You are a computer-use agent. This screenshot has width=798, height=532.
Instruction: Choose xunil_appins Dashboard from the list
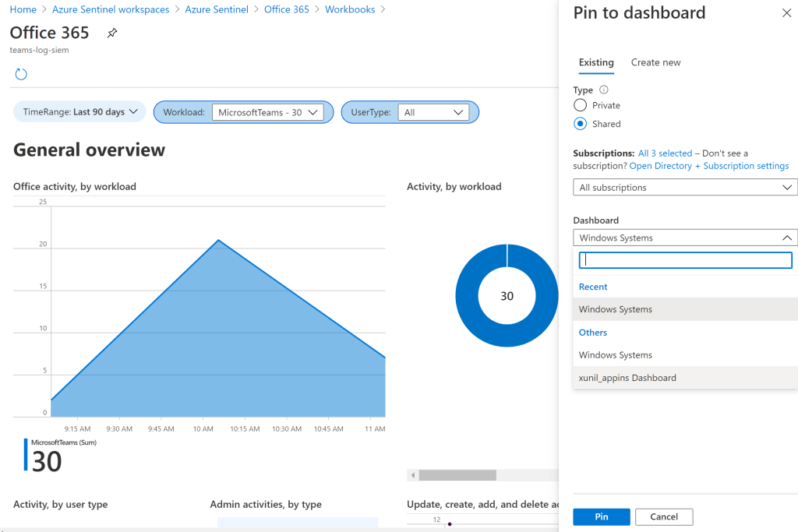point(627,378)
